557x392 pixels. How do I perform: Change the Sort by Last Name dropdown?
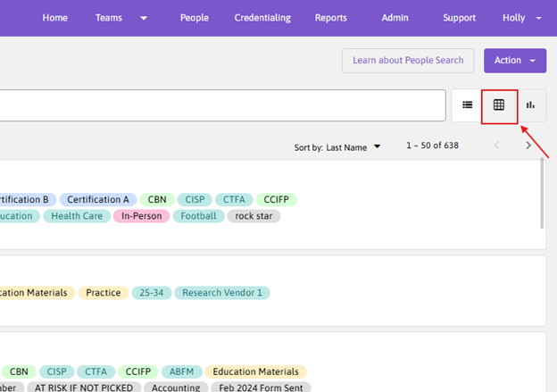pos(337,147)
